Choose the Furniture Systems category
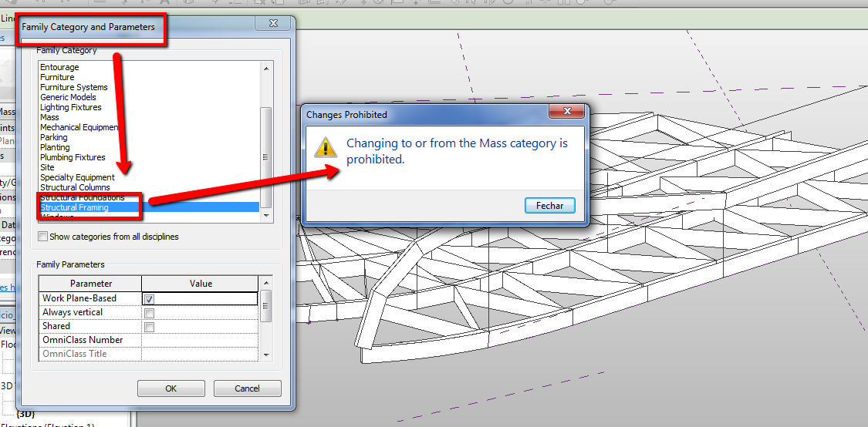Screen dimensions: 868x427 point(73,87)
